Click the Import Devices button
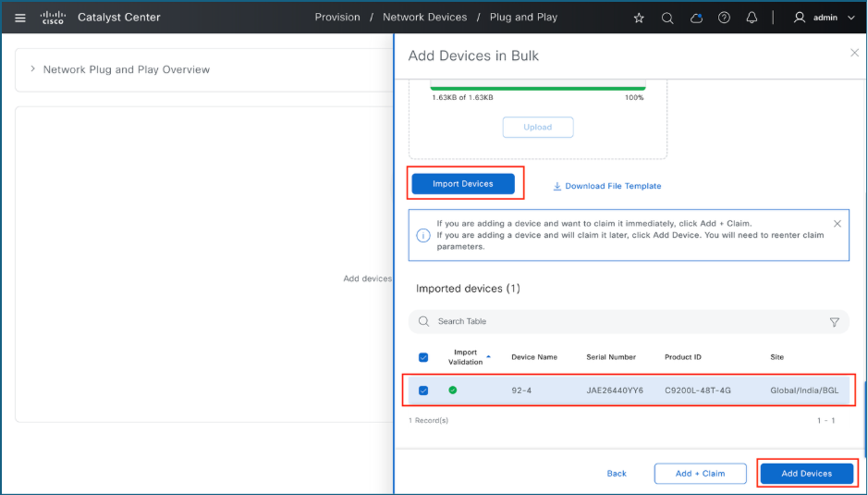This screenshot has height=495, width=868. click(x=463, y=183)
